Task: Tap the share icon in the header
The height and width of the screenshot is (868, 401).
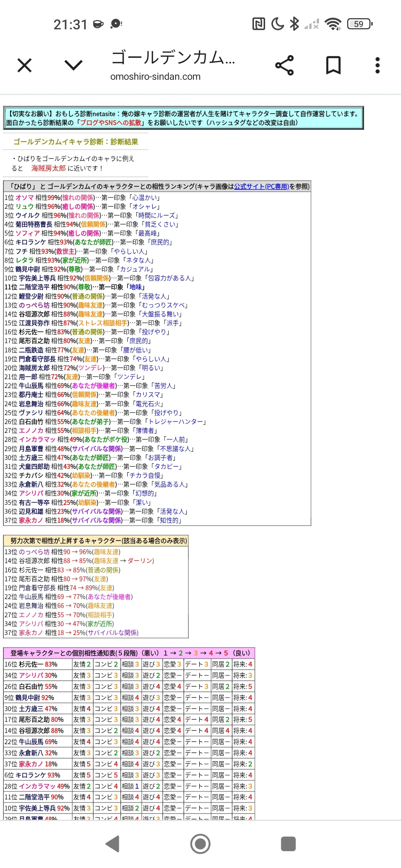Action: coord(284,66)
